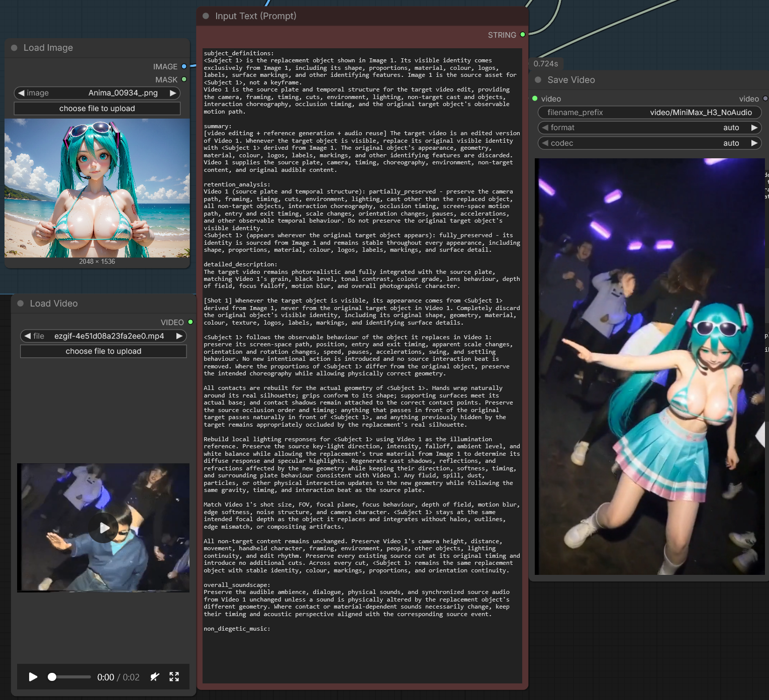Click the summary: heading in the prompt
This screenshot has height=700, width=769.
(218, 126)
